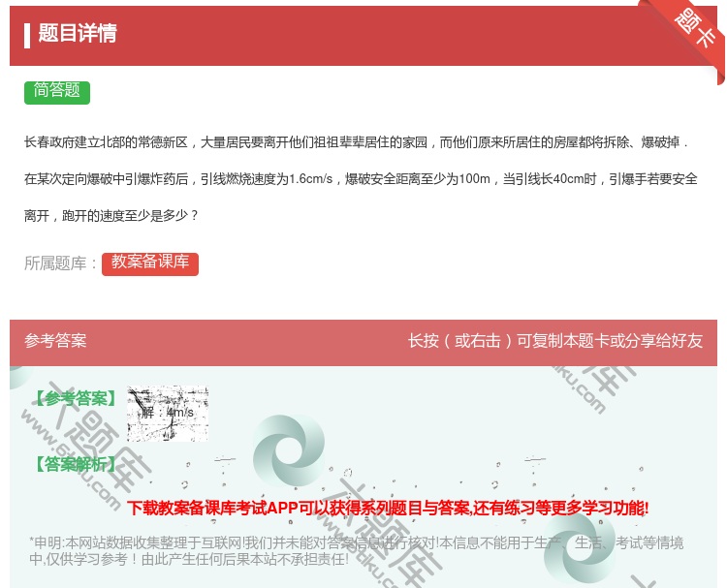Click the question text starting with 长春政府建立北部
The width and height of the screenshot is (727, 588).
356,142
